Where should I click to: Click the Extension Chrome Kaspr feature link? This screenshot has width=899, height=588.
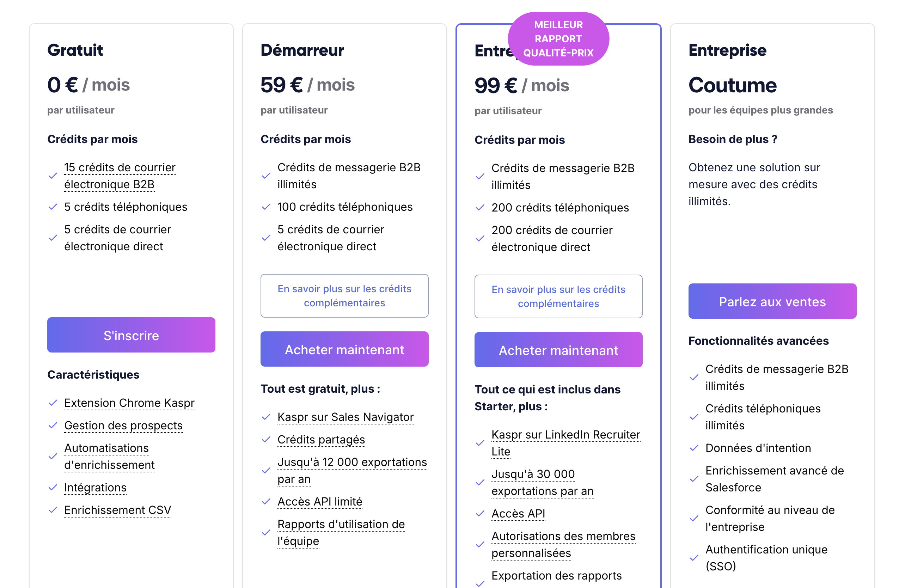pyautogui.click(x=129, y=403)
